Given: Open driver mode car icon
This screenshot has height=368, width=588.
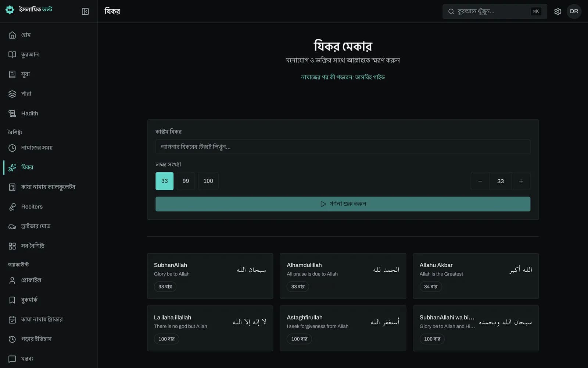Looking at the screenshot, I should pyautogui.click(x=12, y=226).
